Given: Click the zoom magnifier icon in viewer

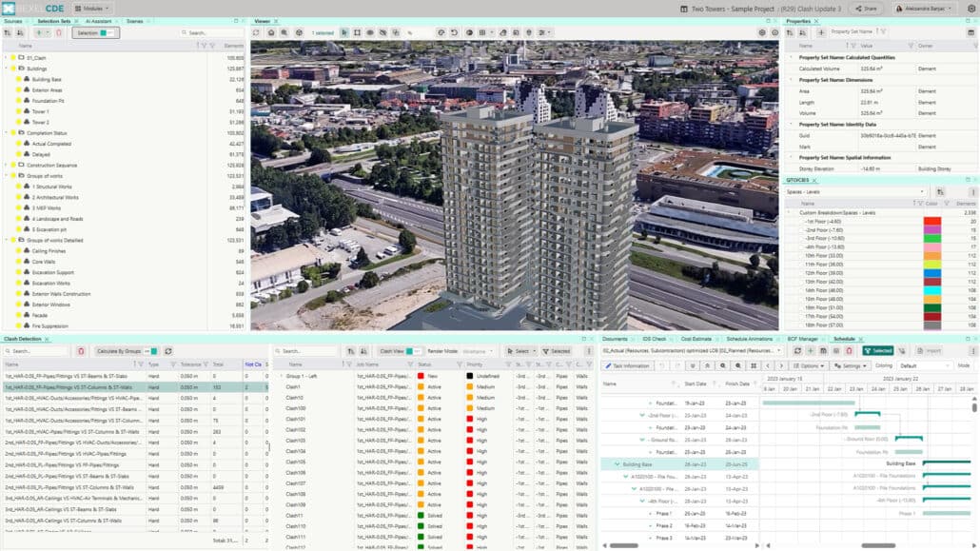Looking at the screenshot, I should pos(284,32).
